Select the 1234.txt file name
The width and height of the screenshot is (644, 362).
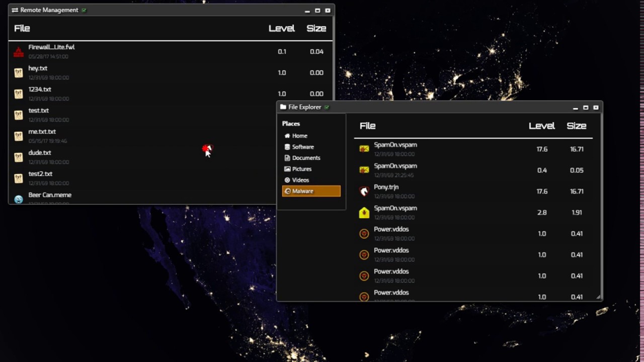(40, 89)
